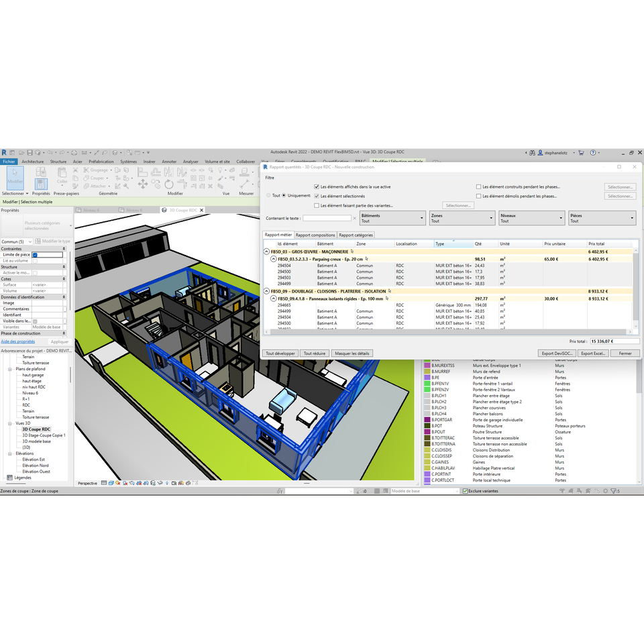Viewport: 644px width, 644px height.
Task: Open the Fichier menu
Action: coord(9,162)
